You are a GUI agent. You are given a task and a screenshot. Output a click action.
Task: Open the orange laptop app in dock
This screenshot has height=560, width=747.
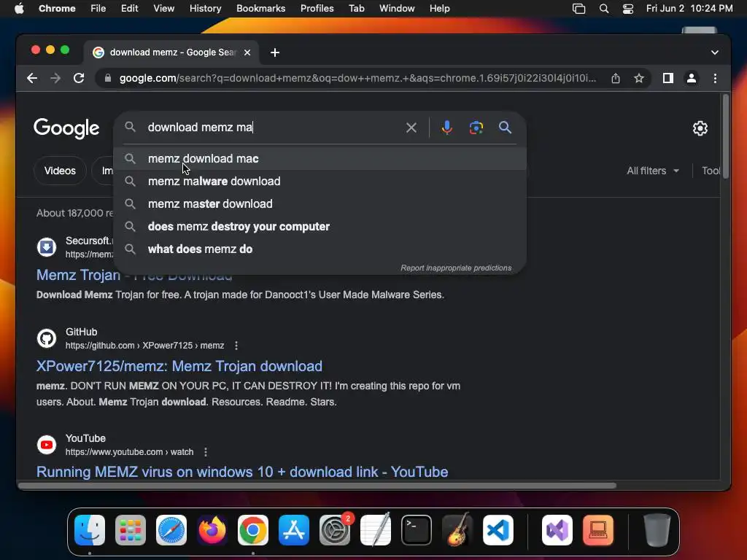click(598, 530)
